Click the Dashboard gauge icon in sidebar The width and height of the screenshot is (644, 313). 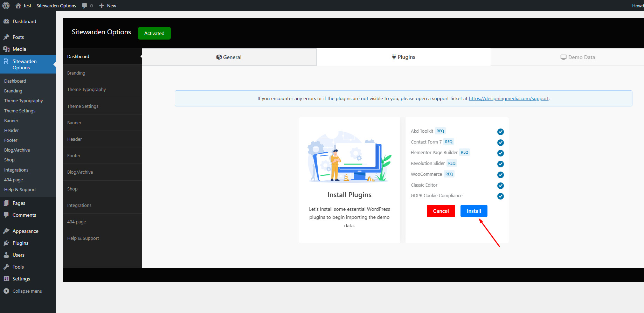click(6, 21)
